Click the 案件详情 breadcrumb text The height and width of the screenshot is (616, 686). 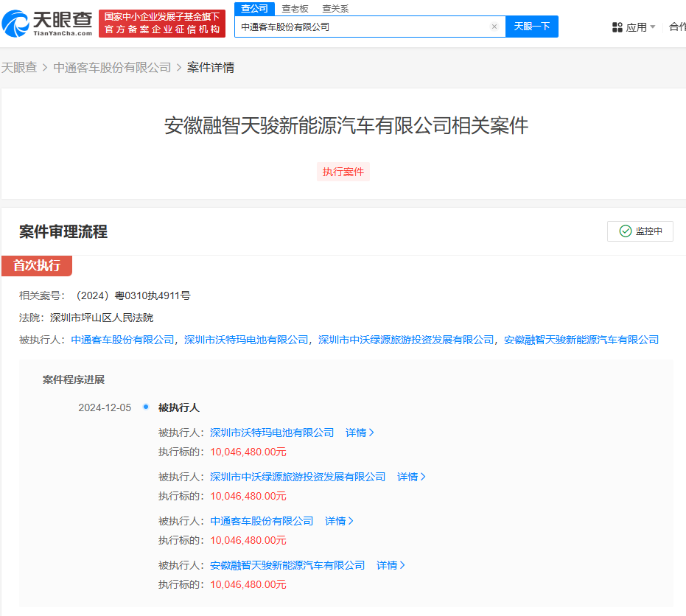pyautogui.click(x=211, y=67)
